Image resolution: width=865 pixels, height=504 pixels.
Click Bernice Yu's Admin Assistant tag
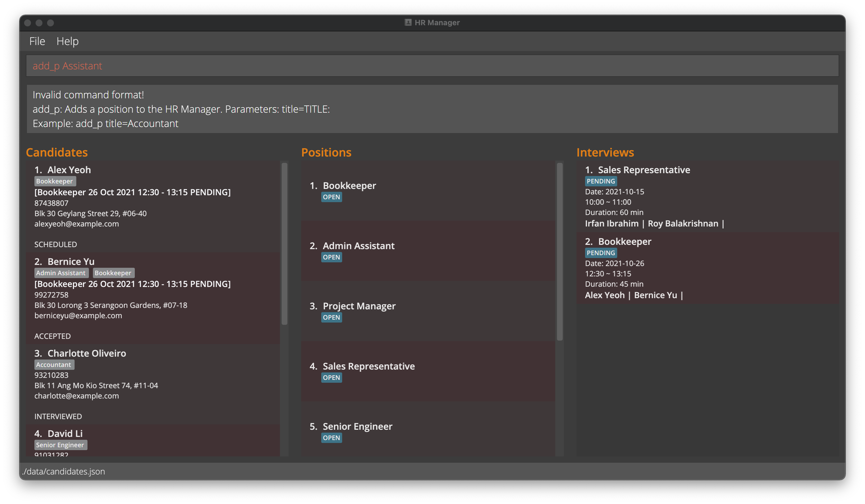pyautogui.click(x=61, y=273)
